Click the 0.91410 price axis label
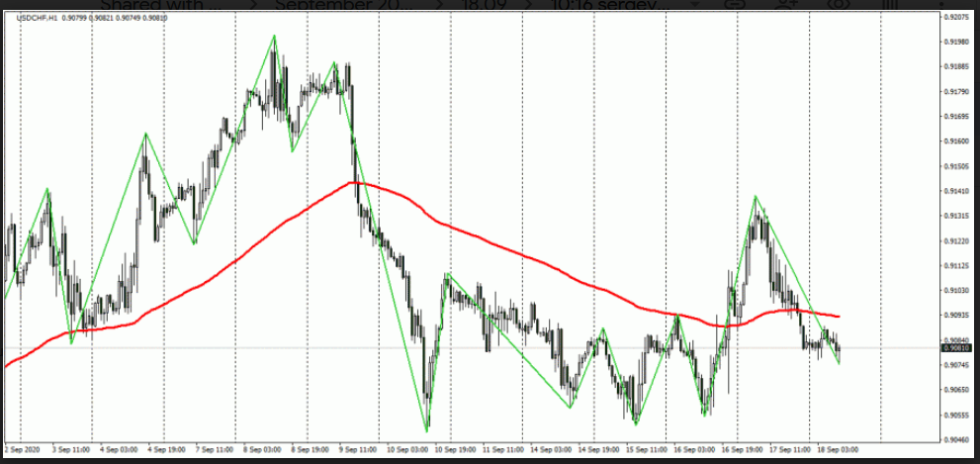 pyautogui.click(x=957, y=191)
